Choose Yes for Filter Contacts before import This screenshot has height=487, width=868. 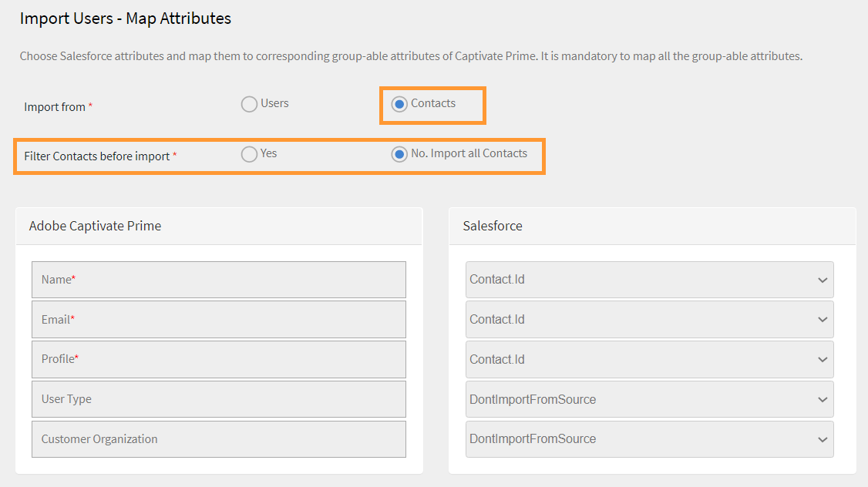point(249,154)
